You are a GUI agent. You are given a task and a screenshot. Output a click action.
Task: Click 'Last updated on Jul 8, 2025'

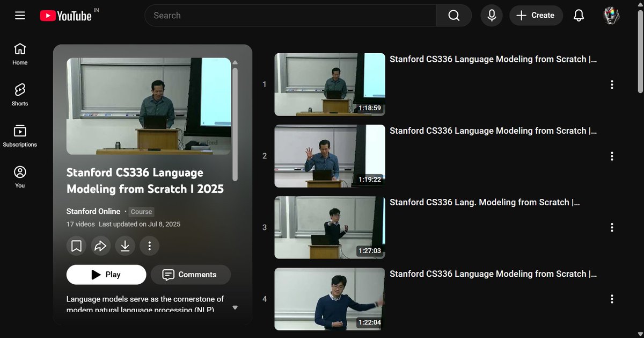click(x=140, y=224)
